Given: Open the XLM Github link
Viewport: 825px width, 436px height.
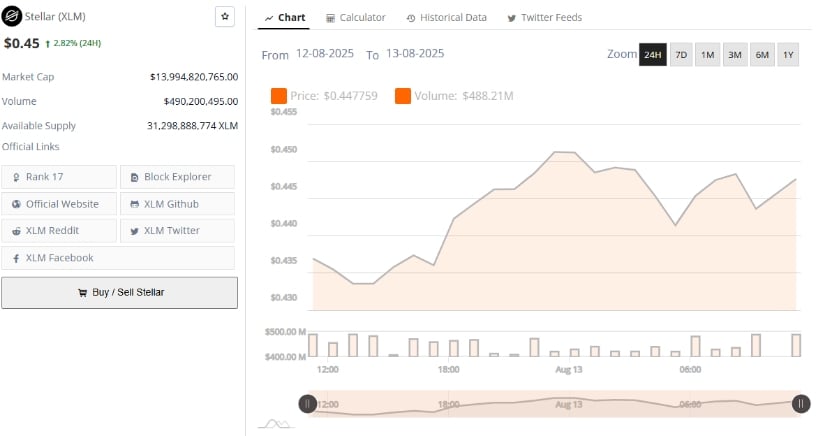Looking at the screenshot, I should [177, 204].
